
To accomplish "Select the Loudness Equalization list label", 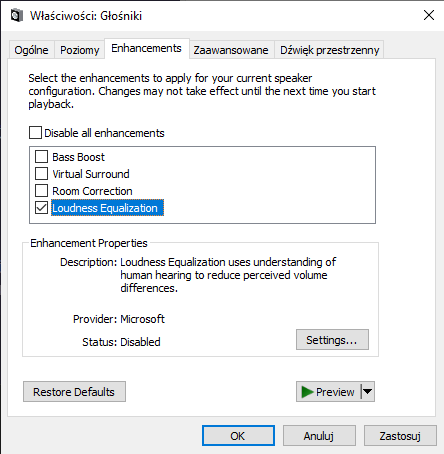I will pyautogui.click(x=107, y=208).
